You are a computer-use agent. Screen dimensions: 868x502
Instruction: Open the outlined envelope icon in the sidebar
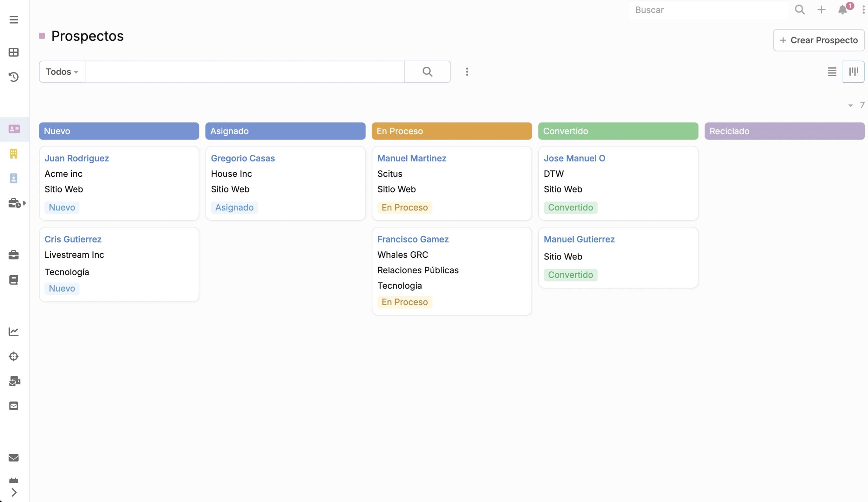click(14, 406)
